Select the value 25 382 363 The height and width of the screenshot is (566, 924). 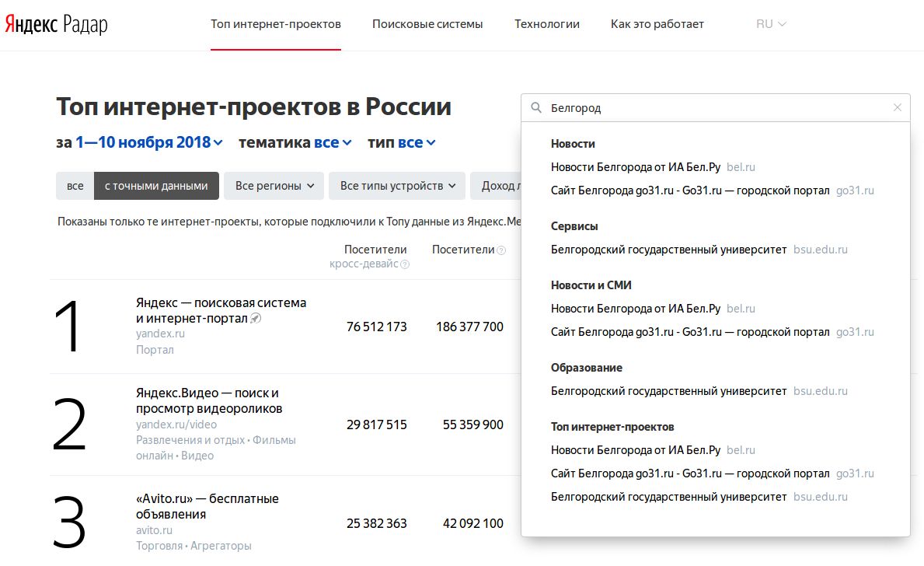pyautogui.click(x=377, y=523)
